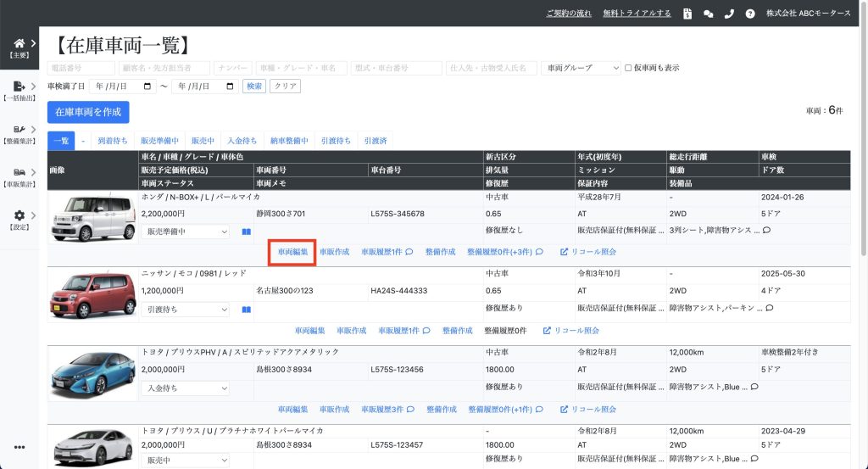The width and height of the screenshot is (868, 469).
Task: Click comment icon beside 整備履歴0件(+3件)
Action: click(540, 252)
